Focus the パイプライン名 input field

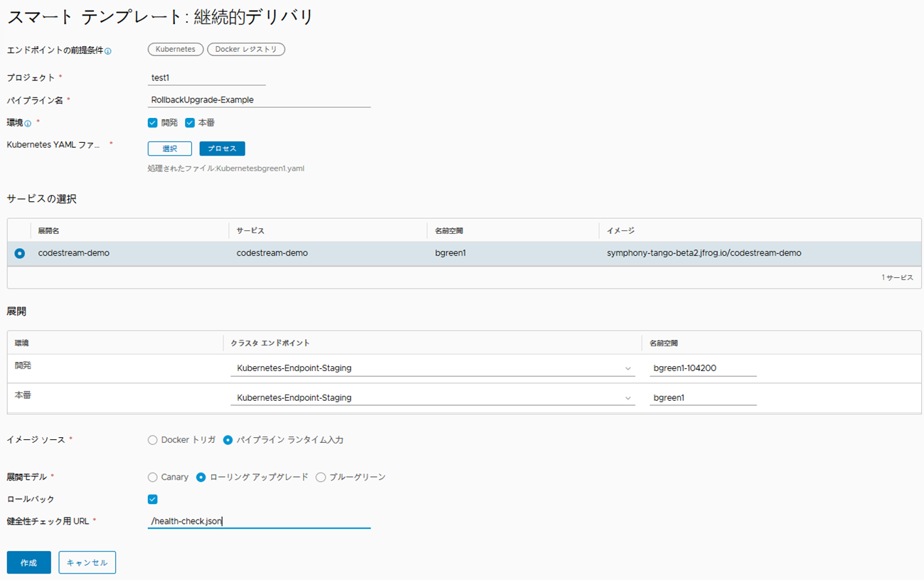tap(259, 100)
